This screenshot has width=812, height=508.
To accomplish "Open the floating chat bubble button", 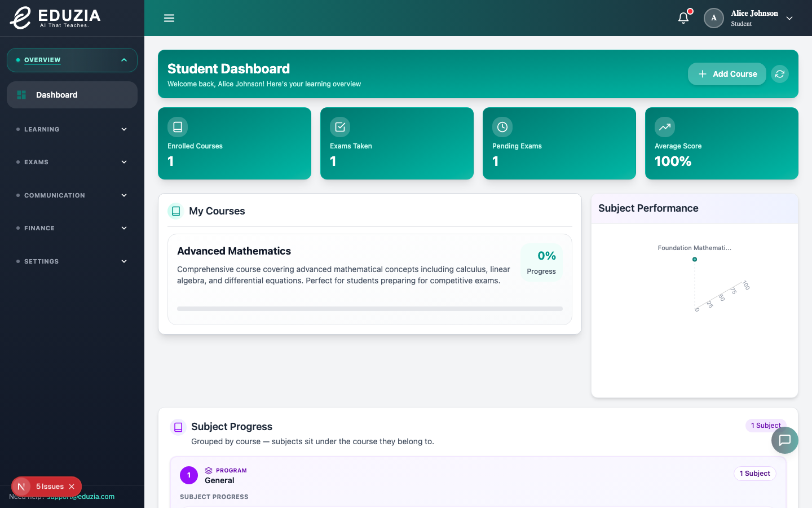I will [785, 440].
